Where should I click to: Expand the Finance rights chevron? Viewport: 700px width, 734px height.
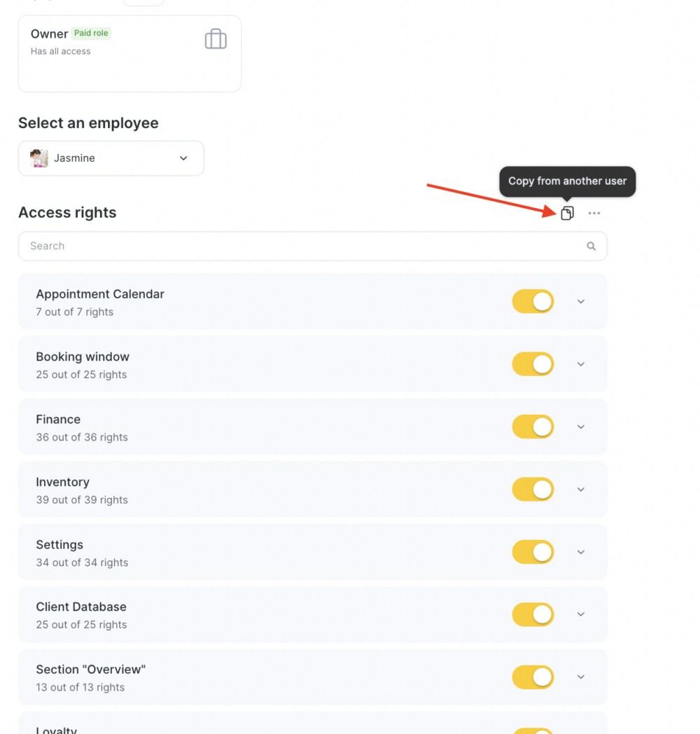(x=581, y=427)
